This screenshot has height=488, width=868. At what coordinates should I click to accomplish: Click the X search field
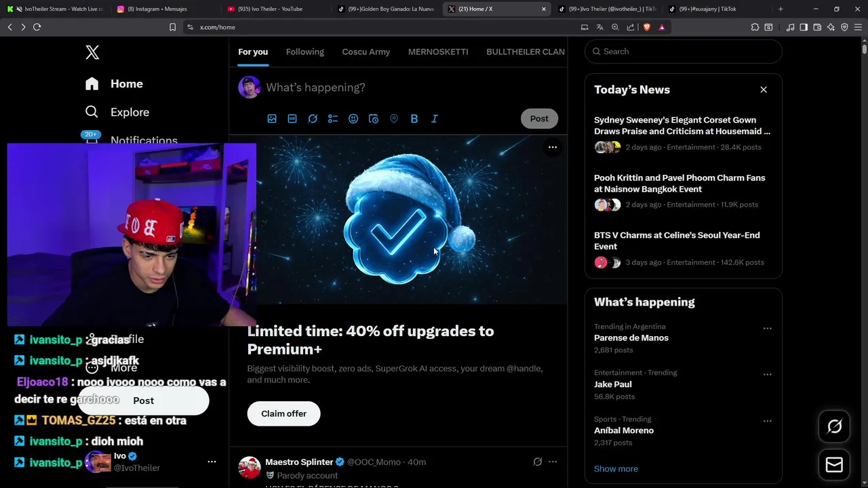pos(684,52)
